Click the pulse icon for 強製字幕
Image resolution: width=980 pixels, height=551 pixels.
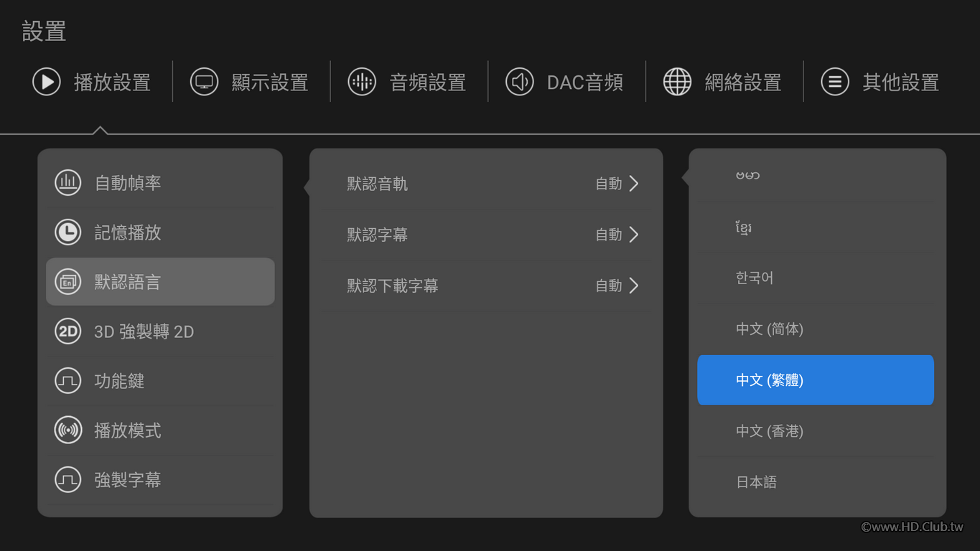(68, 479)
